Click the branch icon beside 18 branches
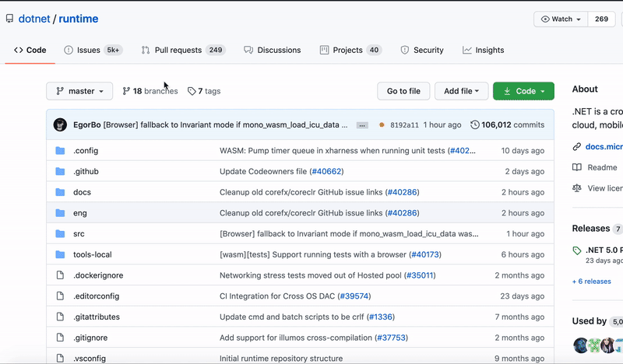Screen dimensions: 623x364 [126, 91]
